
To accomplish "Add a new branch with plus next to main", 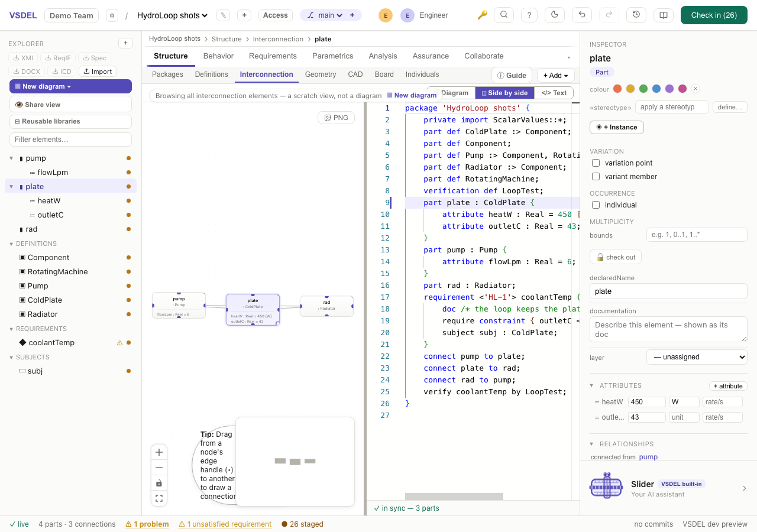I will pyautogui.click(x=352, y=15).
